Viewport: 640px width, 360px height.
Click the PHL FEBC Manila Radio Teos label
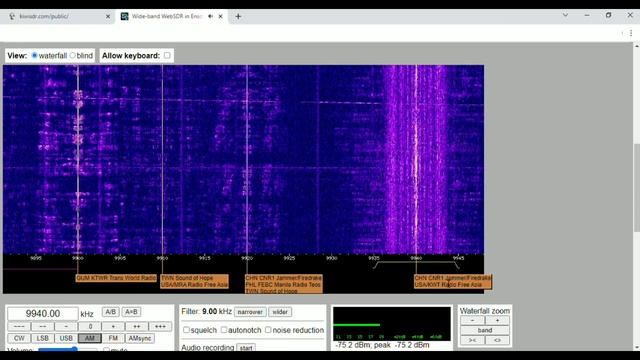tap(284, 284)
